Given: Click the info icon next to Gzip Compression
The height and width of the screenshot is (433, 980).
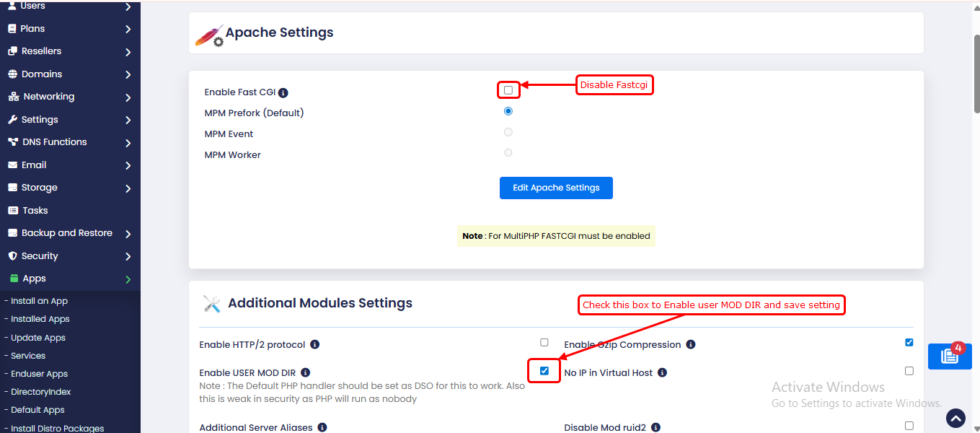Looking at the screenshot, I should point(691,345).
